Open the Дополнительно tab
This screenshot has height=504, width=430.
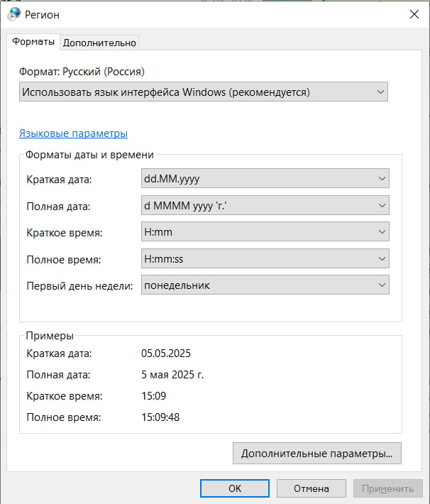(99, 43)
